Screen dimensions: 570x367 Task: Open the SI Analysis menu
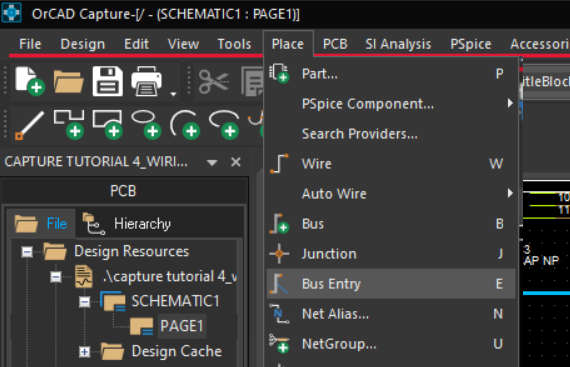tap(398, 44)
